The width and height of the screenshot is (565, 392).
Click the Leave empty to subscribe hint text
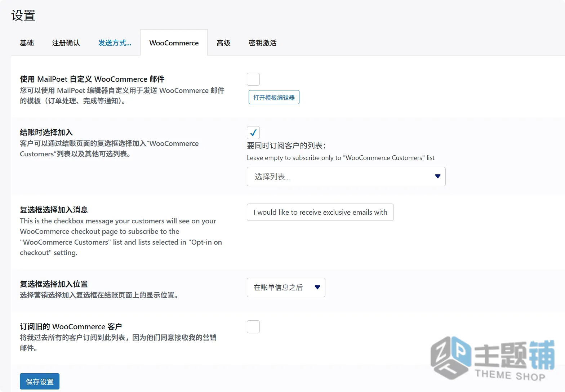[341, 158]
